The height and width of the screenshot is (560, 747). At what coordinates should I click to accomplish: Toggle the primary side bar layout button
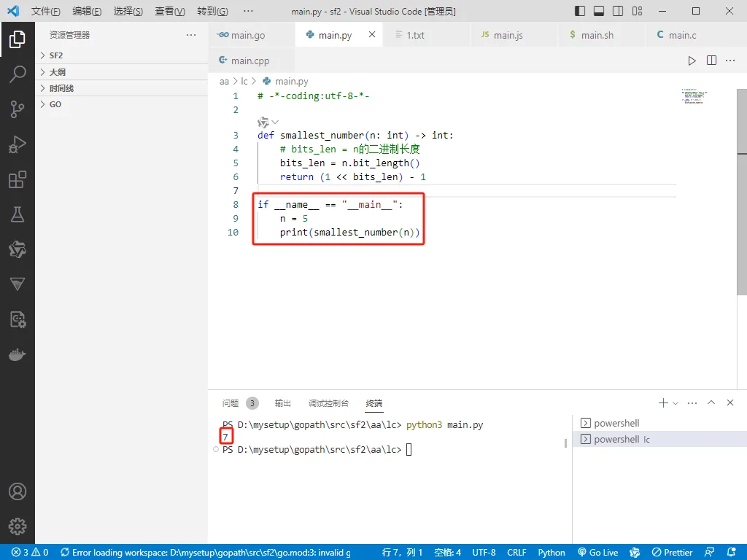580,11
